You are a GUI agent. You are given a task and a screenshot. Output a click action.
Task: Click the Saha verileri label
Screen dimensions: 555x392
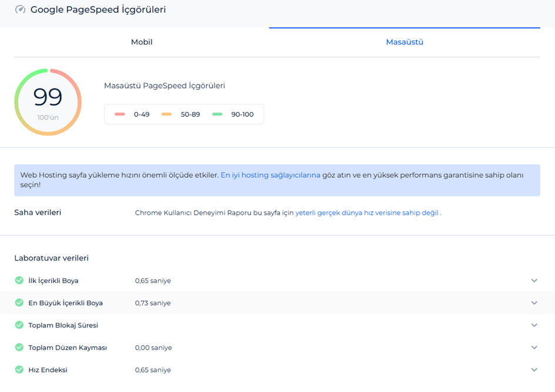pos(38,212)
